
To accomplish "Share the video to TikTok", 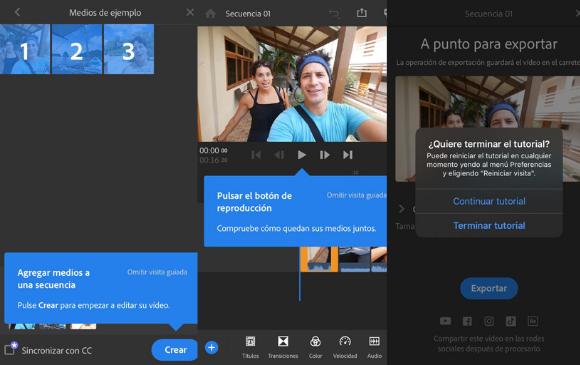I will click(511, 321).
